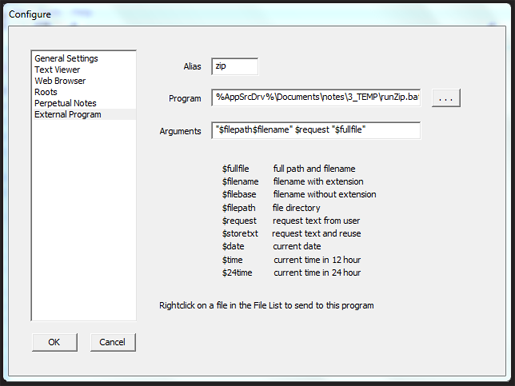Select External Program entry
Image resolution: width=515 pixels, height=386 pixels.
pyautogui.click(x=84, y=114)
